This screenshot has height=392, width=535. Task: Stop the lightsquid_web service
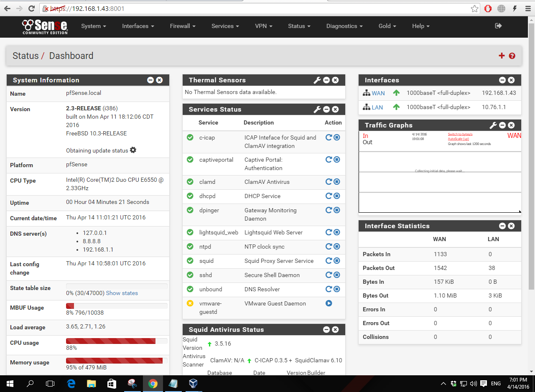tap(337, 232)
